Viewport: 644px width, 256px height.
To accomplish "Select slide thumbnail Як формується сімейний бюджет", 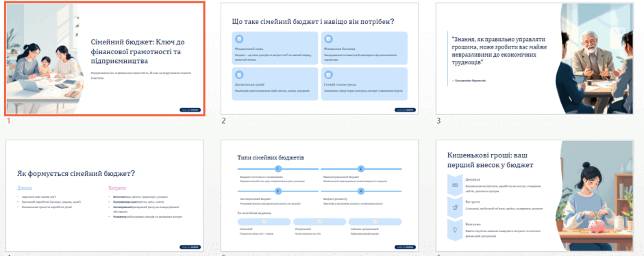I will point(105,196).
